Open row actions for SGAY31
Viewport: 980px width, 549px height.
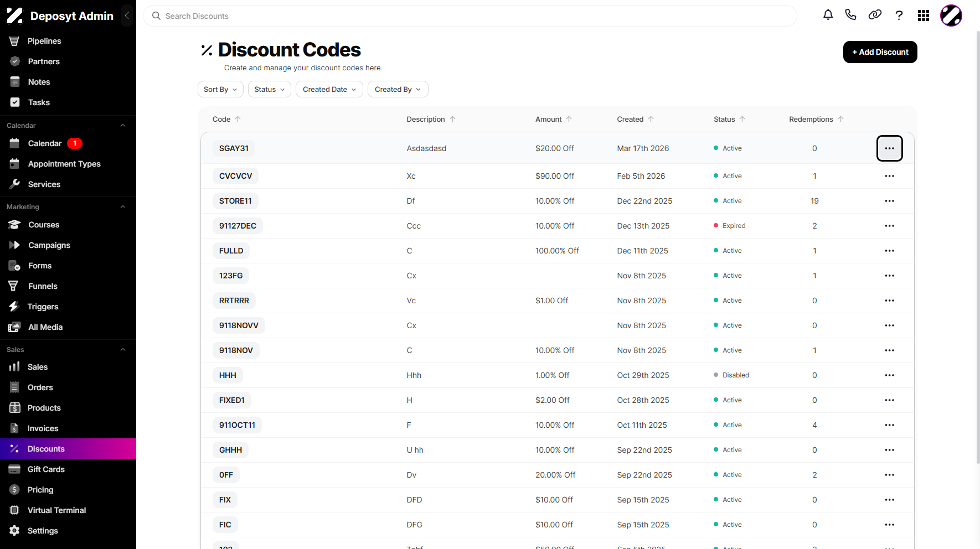click(x=890, y=148)
